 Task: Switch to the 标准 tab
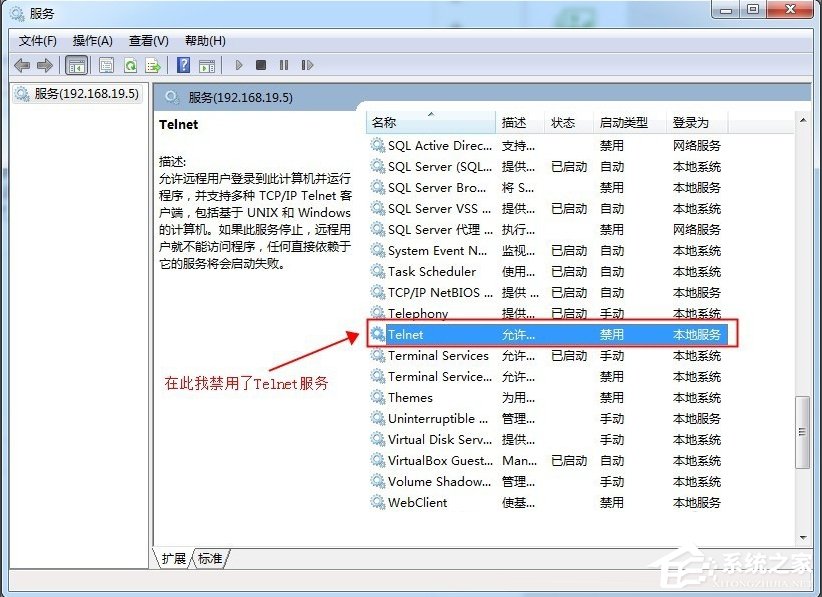click(x=209, y=560)
